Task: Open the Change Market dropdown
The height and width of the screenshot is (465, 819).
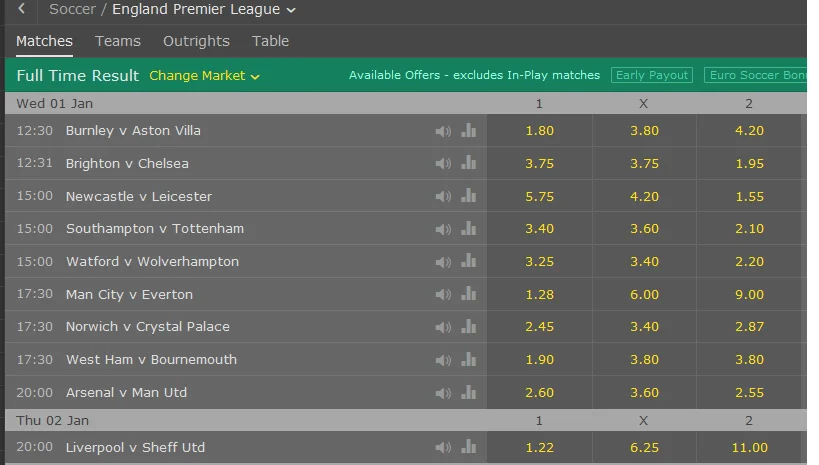Action: pos(204,76)
